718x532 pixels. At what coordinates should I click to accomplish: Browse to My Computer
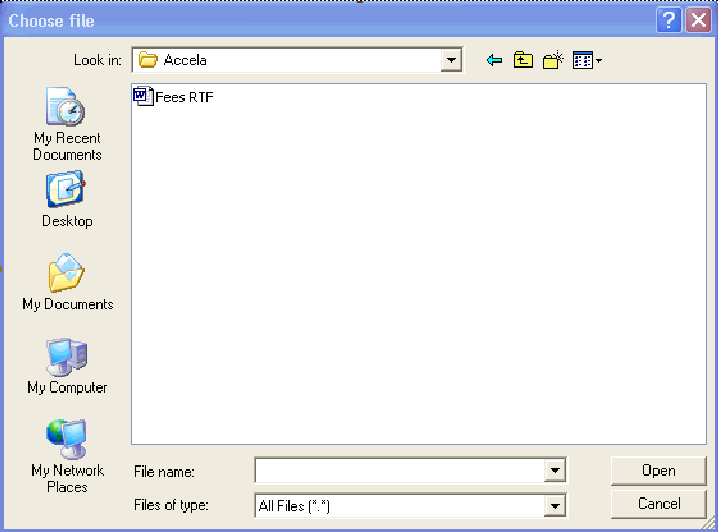pyautogui.click(x=67, y=366)
